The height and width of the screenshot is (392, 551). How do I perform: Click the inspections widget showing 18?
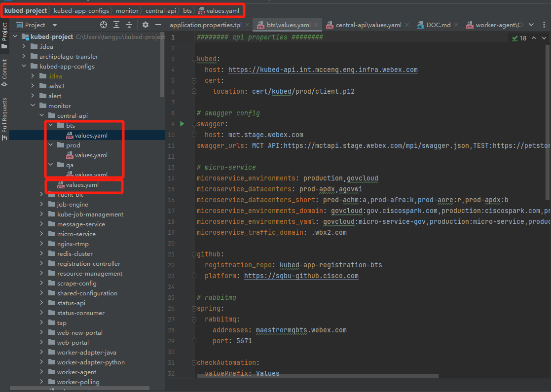click(x=519, y=38)
